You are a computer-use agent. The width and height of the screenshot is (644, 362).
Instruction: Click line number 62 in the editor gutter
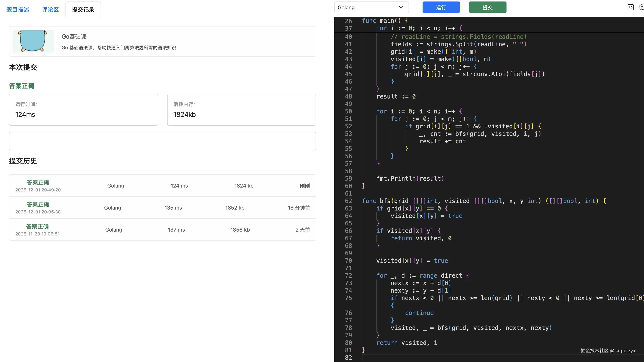348,201
